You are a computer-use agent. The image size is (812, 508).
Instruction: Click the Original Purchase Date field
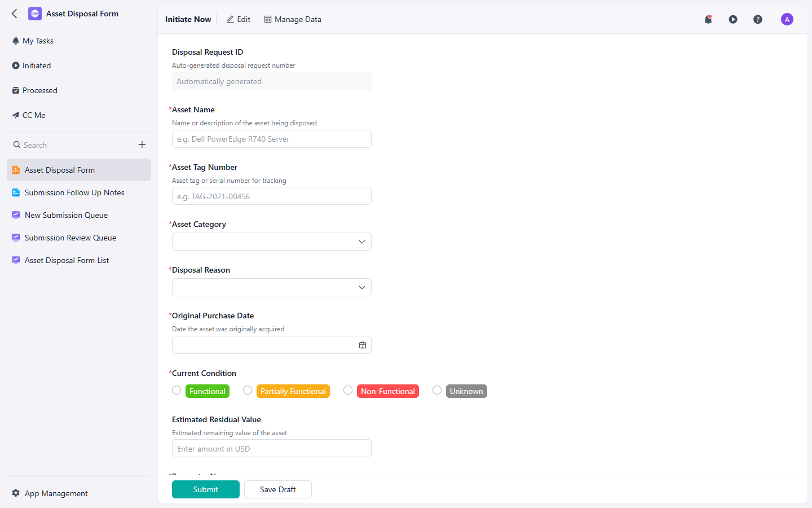[x=272, y=345]
